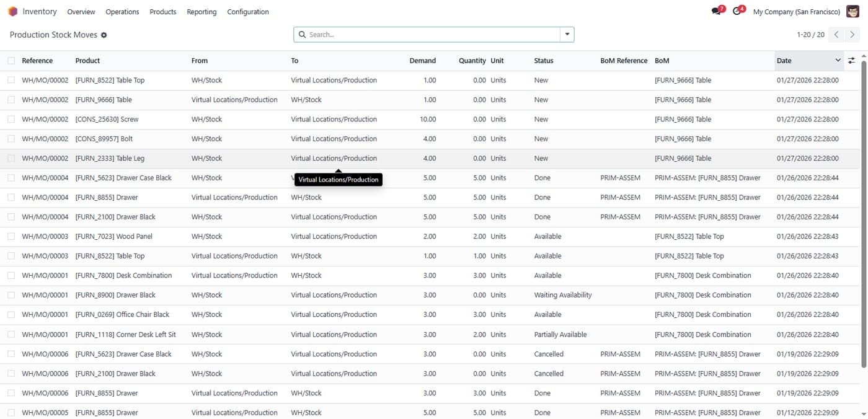The height and width of the screenshot is (419, 868).
Task: Click WH/MO/00005 reference cell
Action: pyautogui.click(x=45, y=412)
